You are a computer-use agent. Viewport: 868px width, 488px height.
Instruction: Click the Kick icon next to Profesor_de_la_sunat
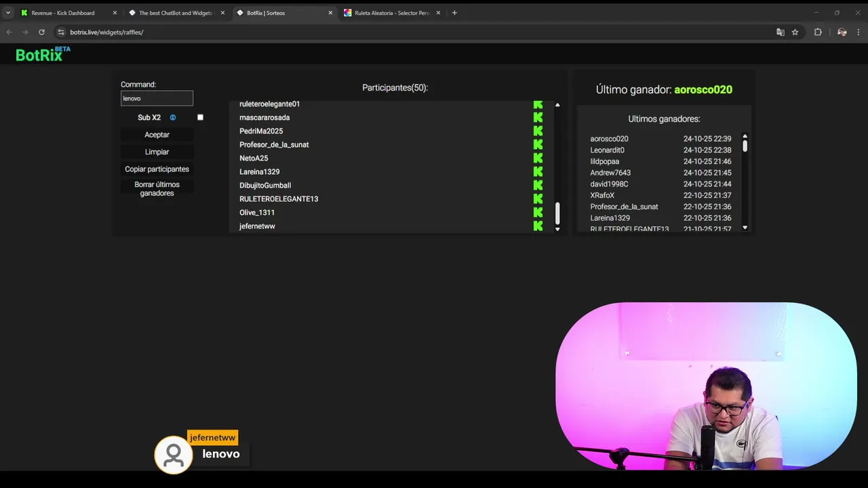coord(538,144)
